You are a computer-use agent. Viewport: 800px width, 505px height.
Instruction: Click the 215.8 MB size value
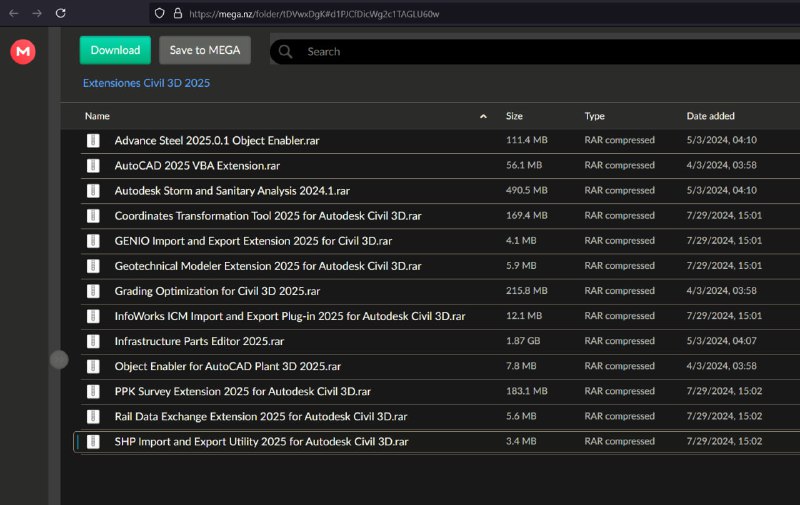[x=527, y=291]
